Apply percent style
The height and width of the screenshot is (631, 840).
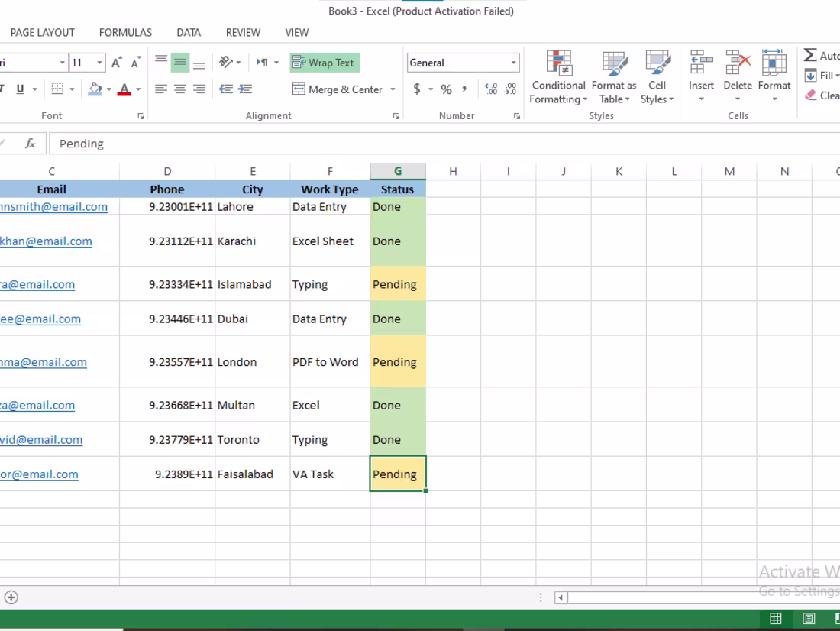[446, 89]
